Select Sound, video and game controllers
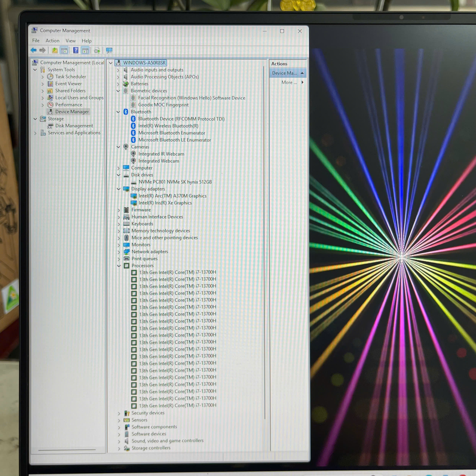Viewport: 476px width, 476px height. coord(167,441)
